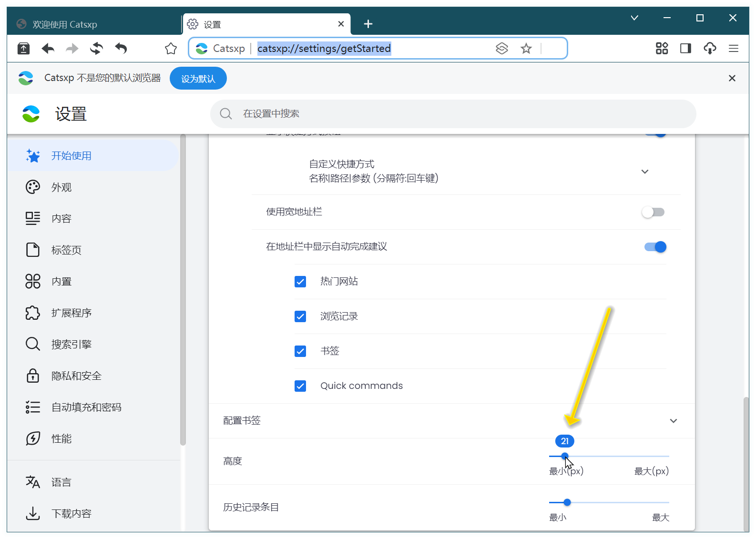Uncheck the 热门网站 checkbox
Screen dimensions: 756x539
(300, 282)
